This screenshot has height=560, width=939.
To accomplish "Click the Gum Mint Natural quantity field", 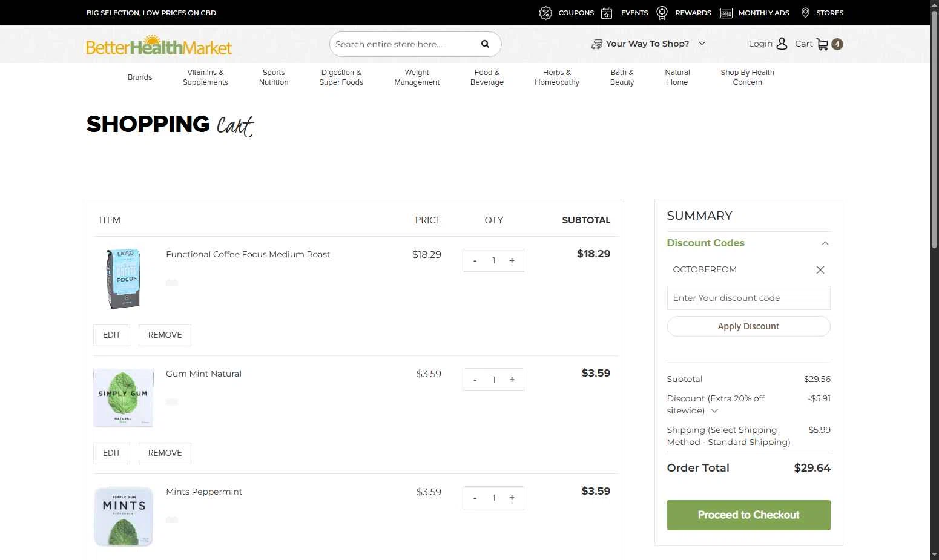I will click(494, 380).
